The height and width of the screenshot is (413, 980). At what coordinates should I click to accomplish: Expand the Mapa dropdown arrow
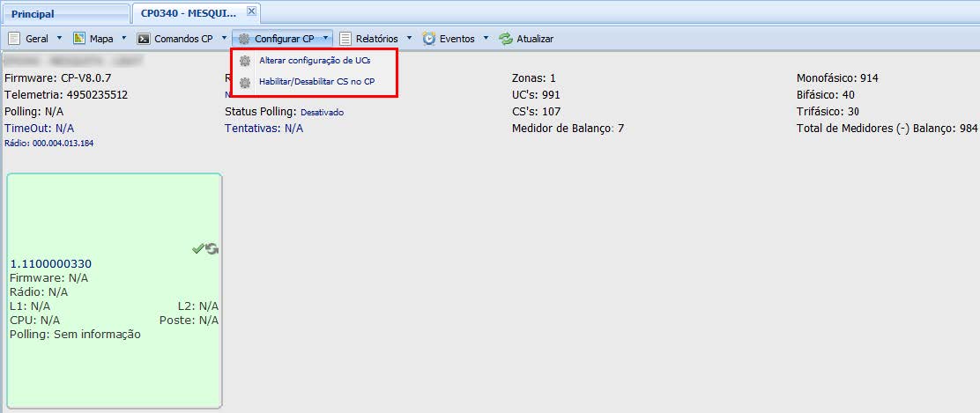[124, 39]
